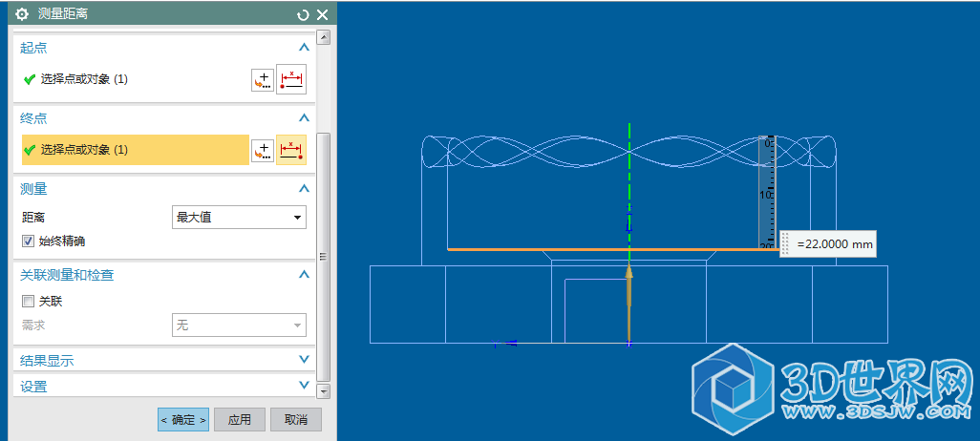Close the Measure Distance dialog
Viewport: 980px width, 441px height.
tap(322, 14)
